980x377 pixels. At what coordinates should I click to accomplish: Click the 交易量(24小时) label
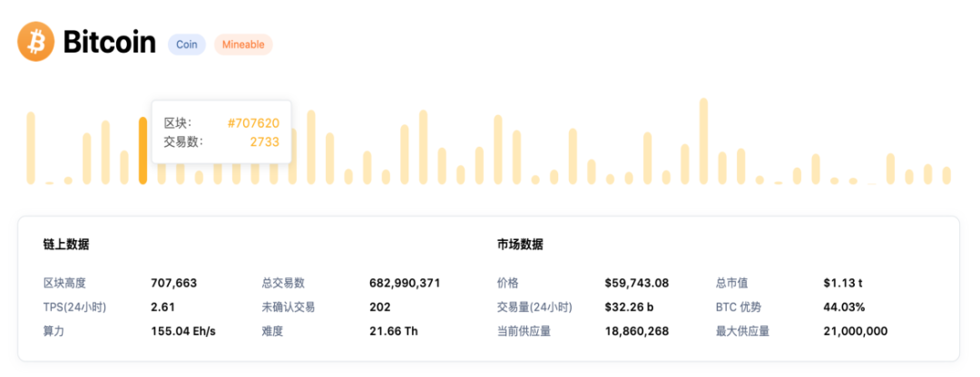534,307
